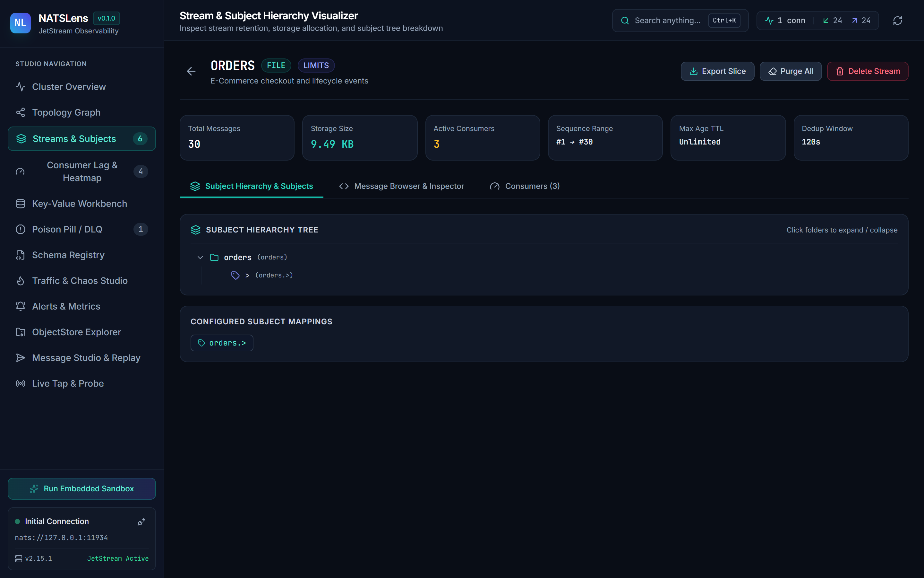Click the LIMITS retention badge

click(316, 66)
